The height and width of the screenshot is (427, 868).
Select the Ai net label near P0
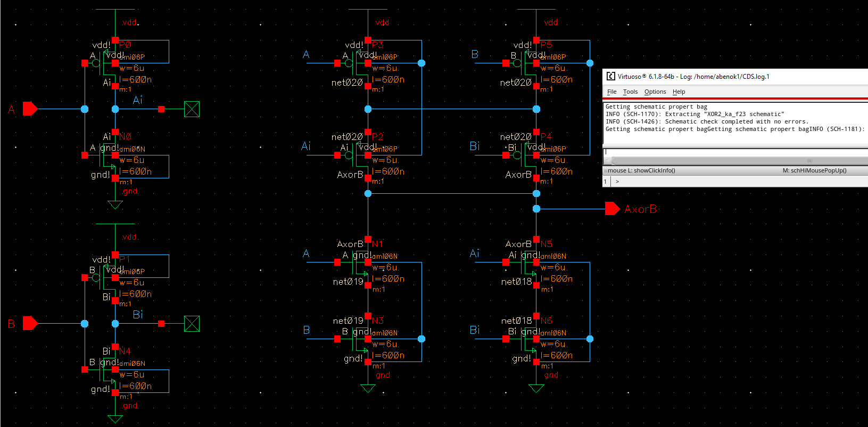point(138,100)
